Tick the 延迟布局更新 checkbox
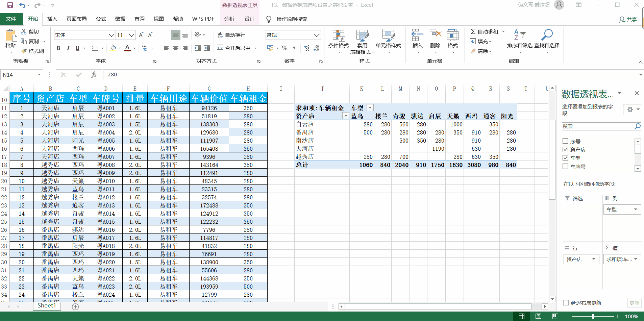 [x=566, y=303]
